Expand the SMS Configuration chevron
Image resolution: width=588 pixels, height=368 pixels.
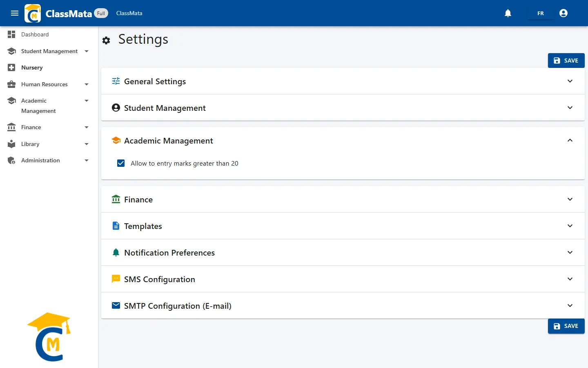(x=570, y=279)
